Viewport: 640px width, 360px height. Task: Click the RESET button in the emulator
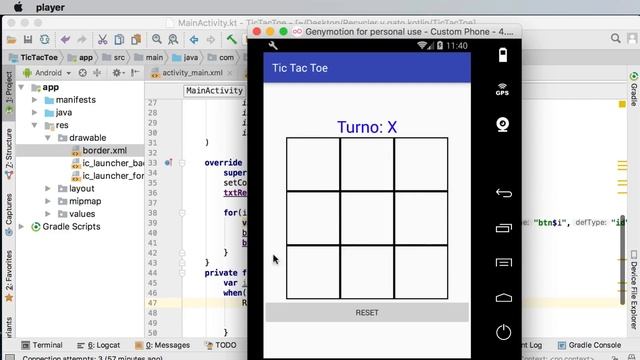(x=367, y=312)
